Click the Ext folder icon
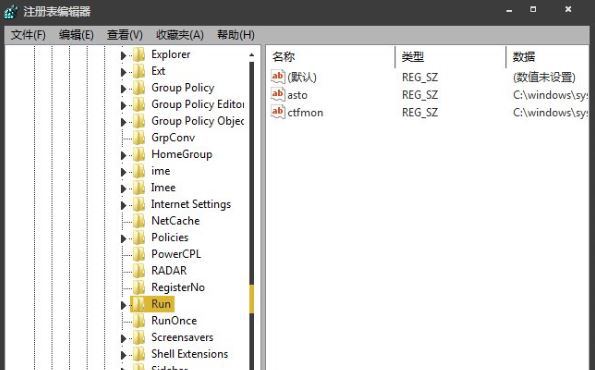The height and width of the screenshot is (370, 595). point(139,71)
